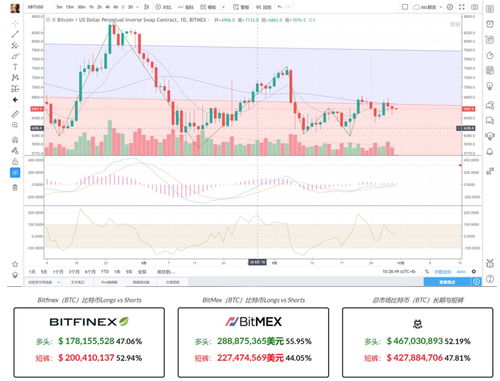This screenshot has width=500, height=381.
Task: Click Bitfinex longs value $178,155,528
Action: (86, 341)
